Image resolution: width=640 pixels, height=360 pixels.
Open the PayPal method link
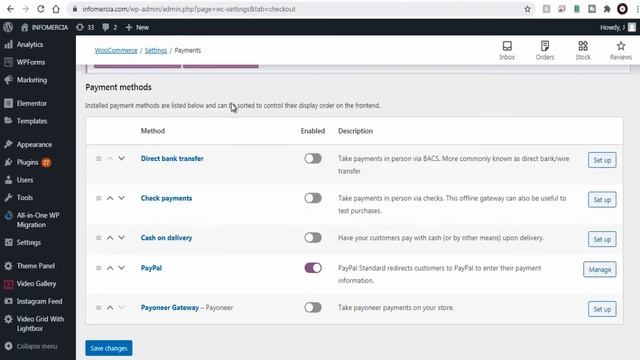click(x=151, y=268)
